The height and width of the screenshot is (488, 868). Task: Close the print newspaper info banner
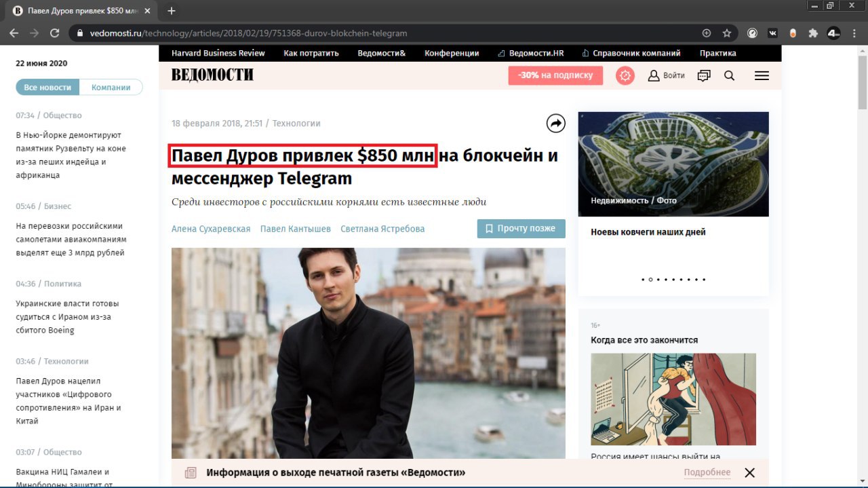coord(749,472)
